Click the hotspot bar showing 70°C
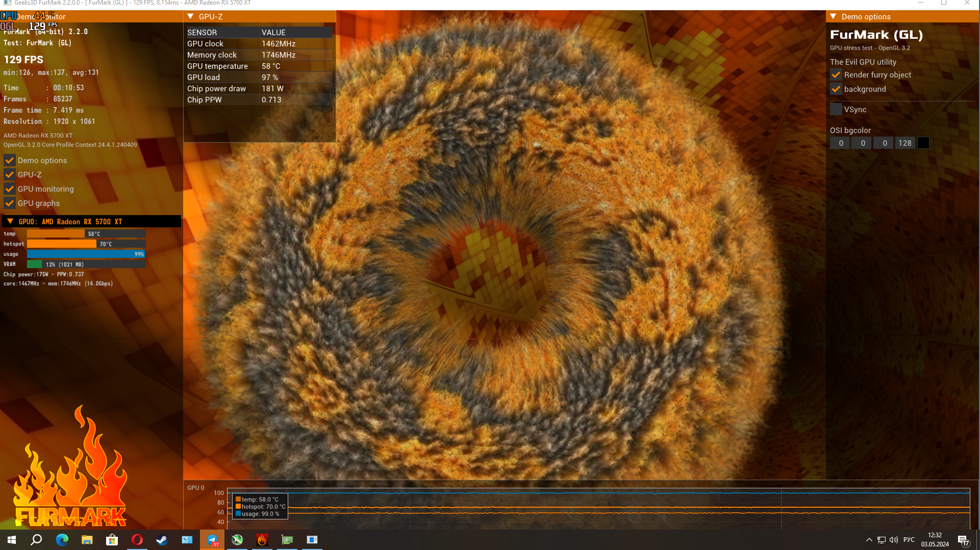Screen dimensions: 980x550 [86, 244]
